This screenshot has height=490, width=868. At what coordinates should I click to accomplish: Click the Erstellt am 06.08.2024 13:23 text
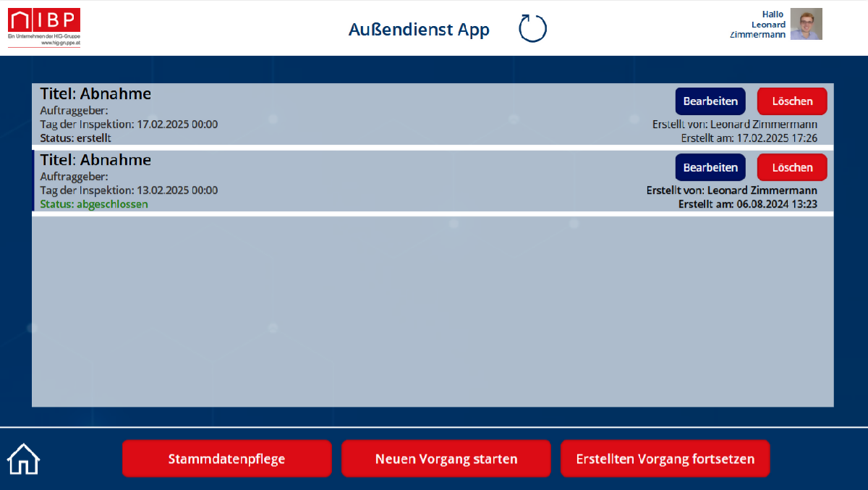(x=747, y=204)
